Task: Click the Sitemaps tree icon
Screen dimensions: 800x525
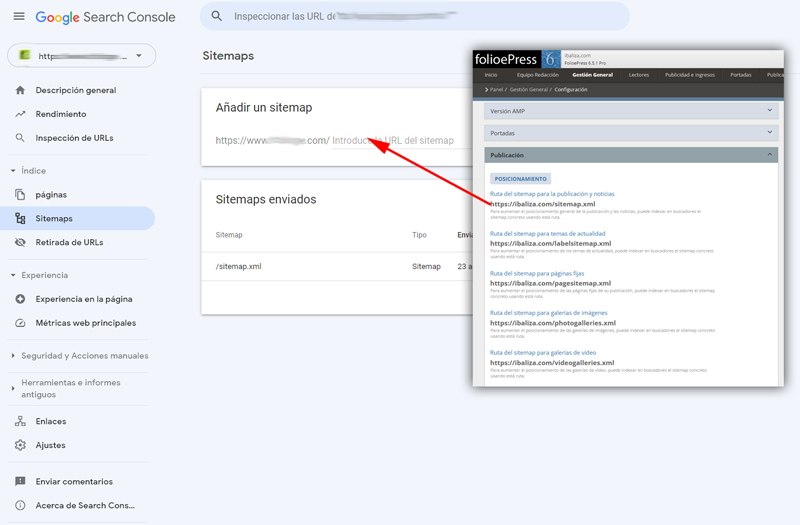Action: point(20,218)
